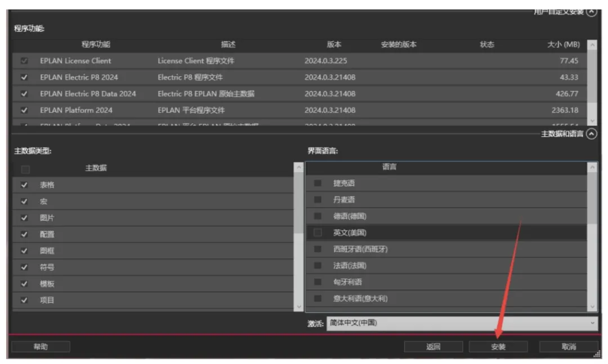The width and height of the screenshot is (608, 364).
Task: Uncheck the 配置 master data checkbox
Action: pos(24,234)
